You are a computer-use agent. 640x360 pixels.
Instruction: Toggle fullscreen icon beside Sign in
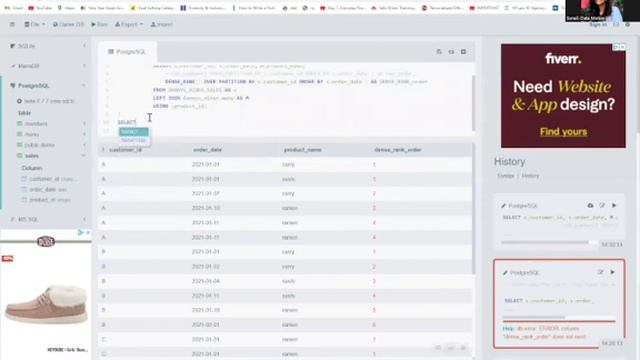[x=616, y=25]
